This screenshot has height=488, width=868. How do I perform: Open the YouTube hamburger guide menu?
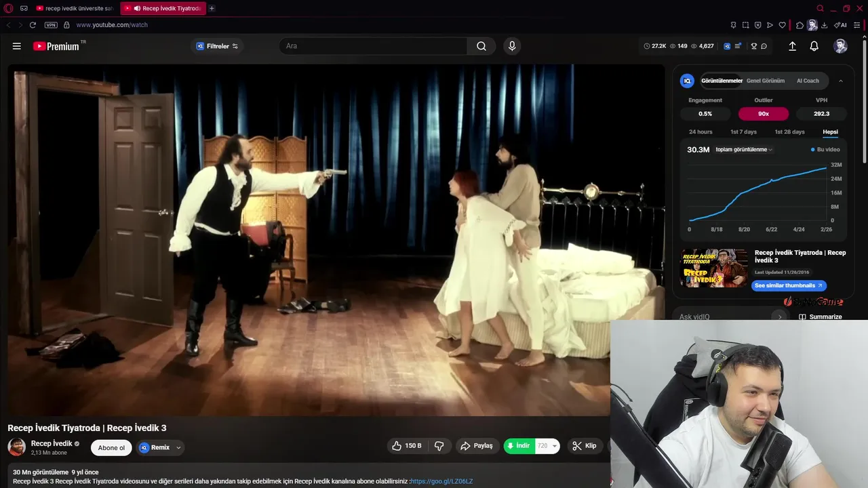tap(16, 46)
